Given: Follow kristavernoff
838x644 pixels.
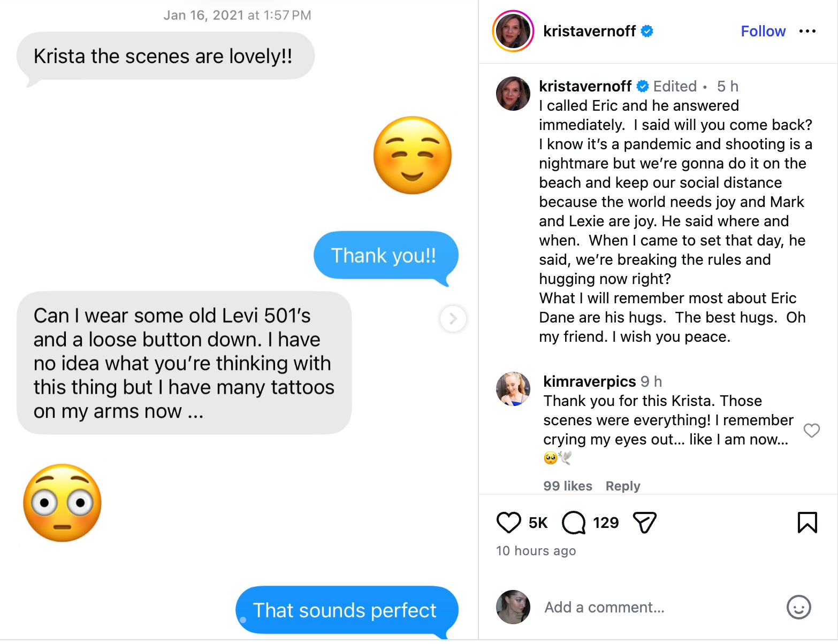Looking at the screenshot, I should [x=763, y=32].
